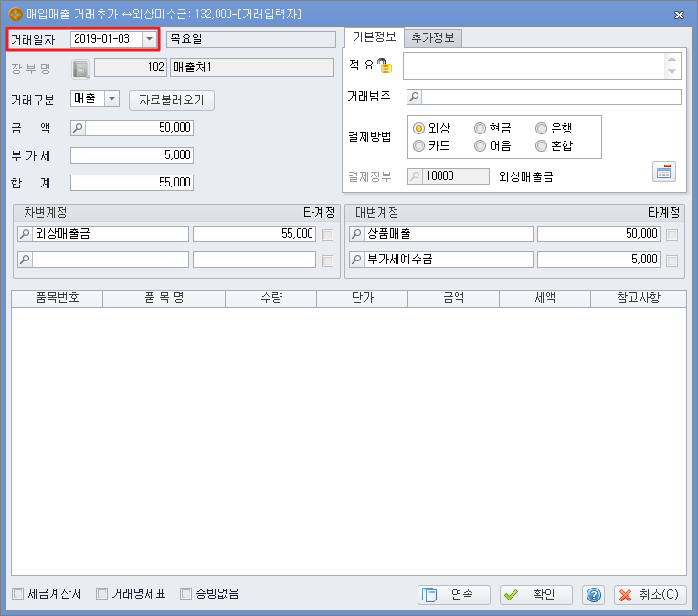Click the 세액 column header
The height and width of the screenshot is (616, 698).
(545, 299)
